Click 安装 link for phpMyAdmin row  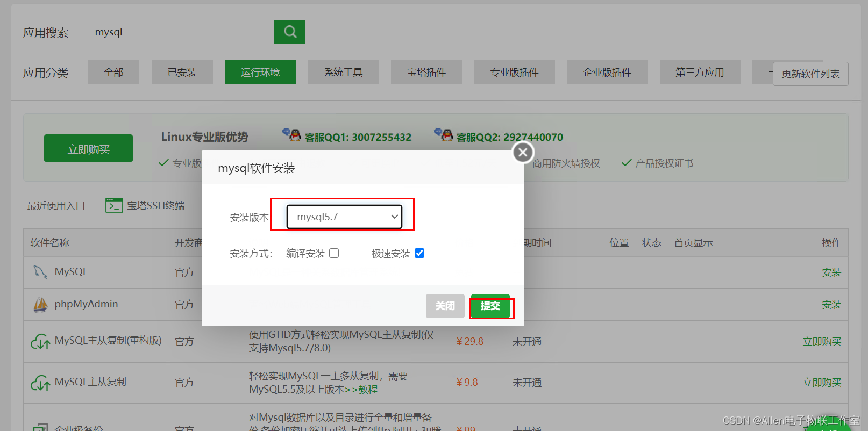coord(831,305)
